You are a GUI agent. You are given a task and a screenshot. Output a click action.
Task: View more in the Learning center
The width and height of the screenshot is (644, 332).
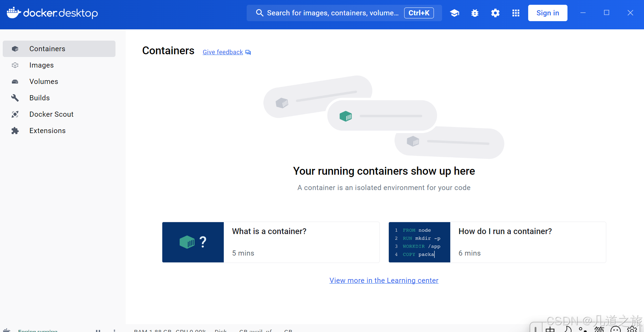point(384,280)
